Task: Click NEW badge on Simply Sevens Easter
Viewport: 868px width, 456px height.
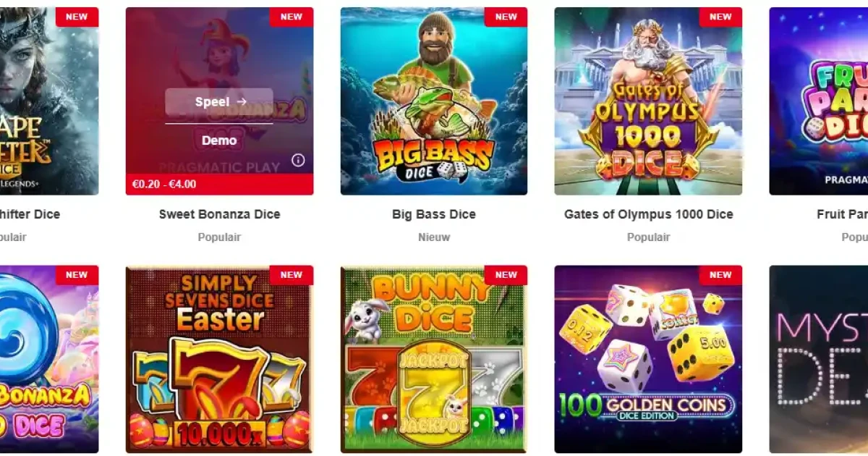Action: 292,275
